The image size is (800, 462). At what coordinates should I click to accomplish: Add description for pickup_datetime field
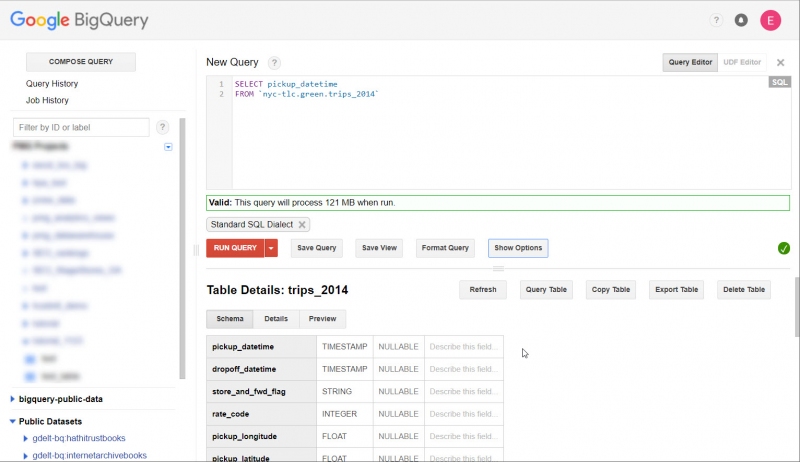[464, 347]
